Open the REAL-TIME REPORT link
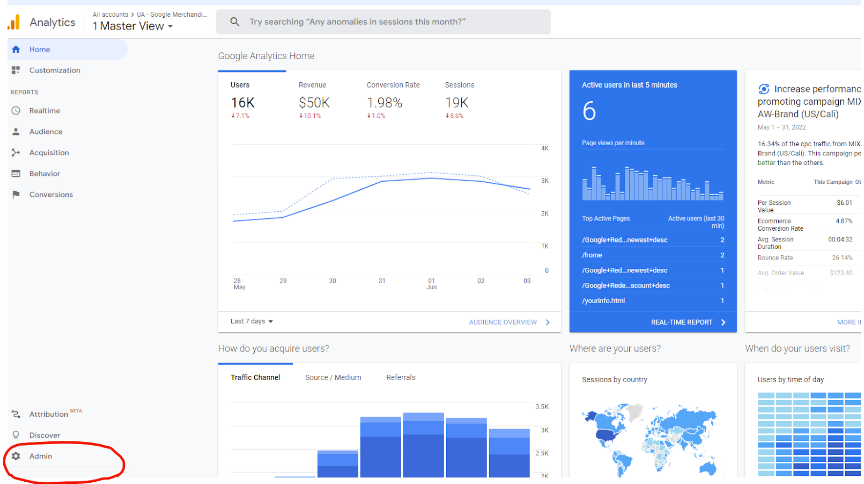The width and height of the screenshot is (864, 484). click(682, 322)
